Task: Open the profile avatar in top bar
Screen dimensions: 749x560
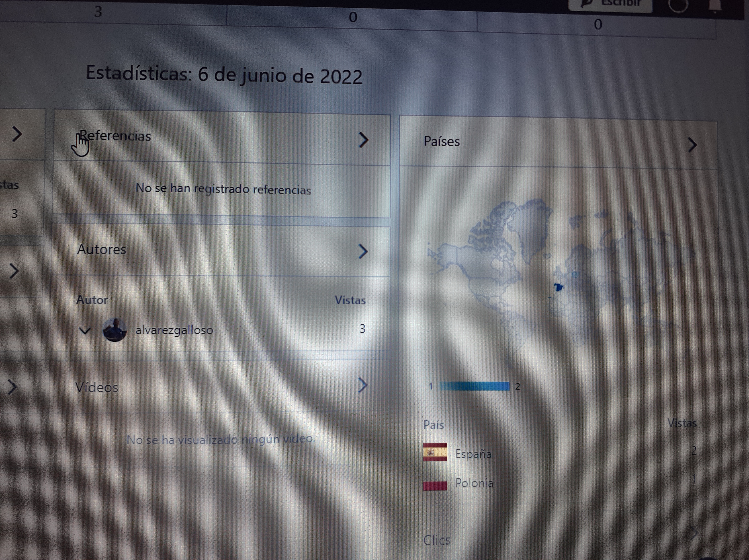Action: pos(678,5)
